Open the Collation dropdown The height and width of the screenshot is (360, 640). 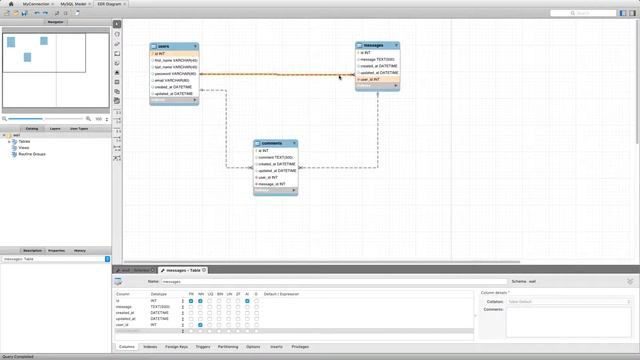(569, 302)
